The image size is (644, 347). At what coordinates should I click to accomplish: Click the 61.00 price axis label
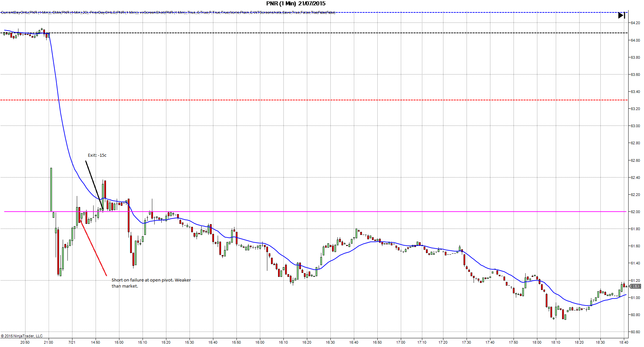point(635,298)
